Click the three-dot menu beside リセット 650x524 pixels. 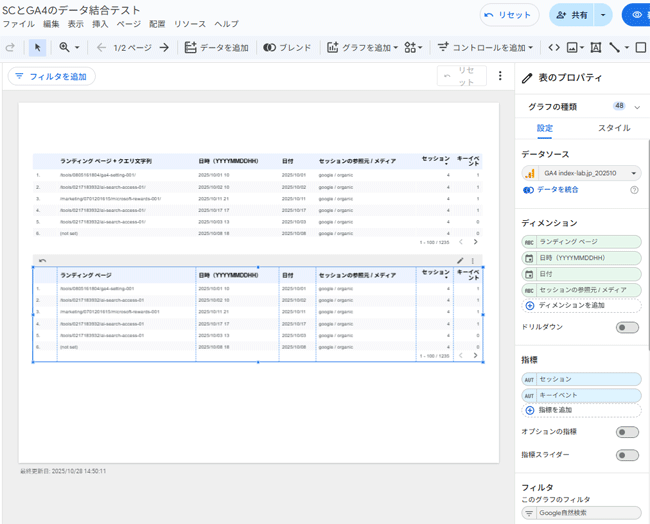tap(500, 76)
